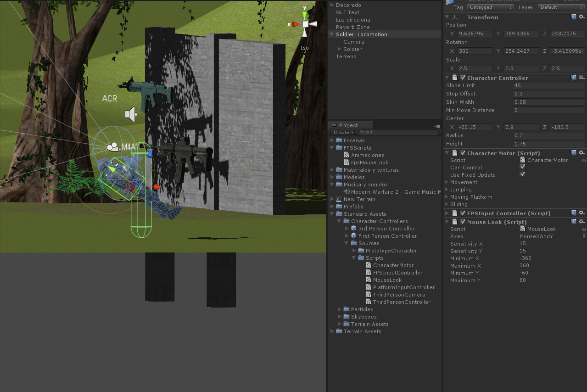Click the Transform component gear settings icon

[581, 17]
